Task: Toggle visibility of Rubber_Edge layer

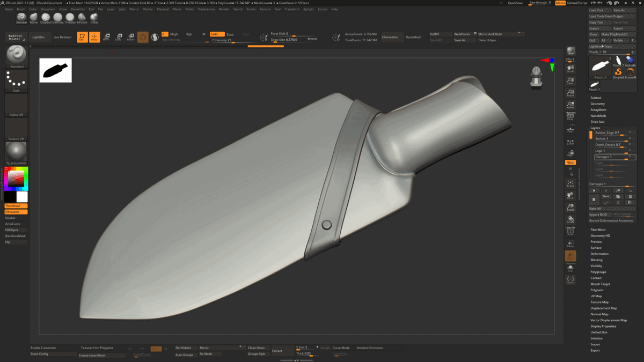Action: pyautogui.click(x=630, y=132)
